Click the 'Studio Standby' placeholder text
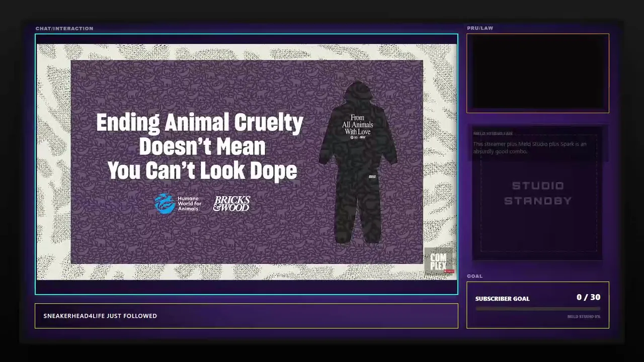 coord(538,193)
